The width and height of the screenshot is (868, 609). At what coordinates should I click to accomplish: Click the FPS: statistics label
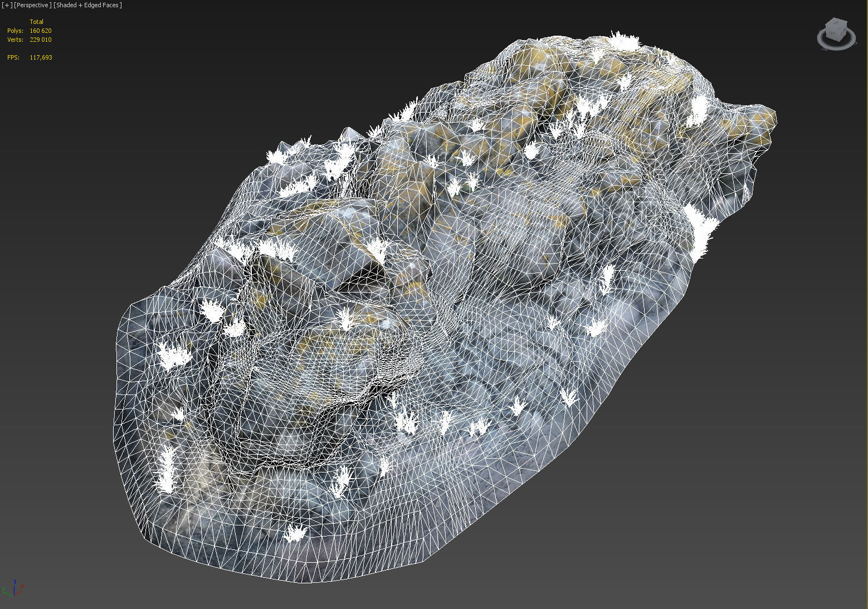pos(13,57)
